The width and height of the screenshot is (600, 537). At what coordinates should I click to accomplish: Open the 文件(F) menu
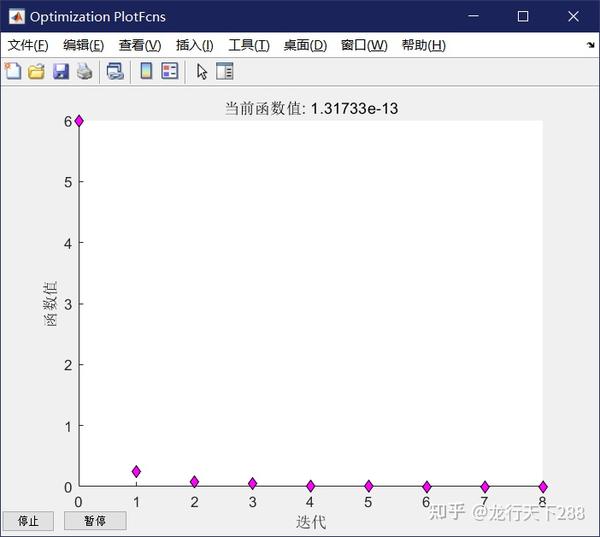click(x=28, y=45)
